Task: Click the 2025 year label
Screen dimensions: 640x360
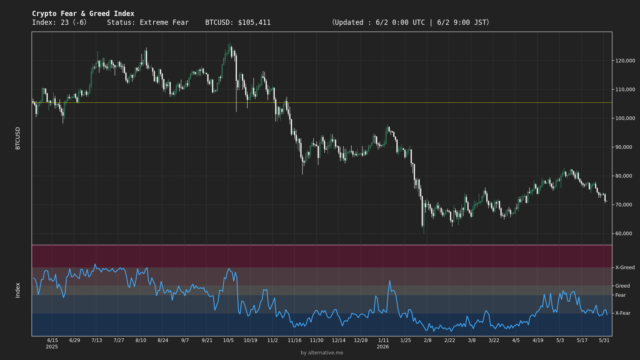Action: pos(52,347)
